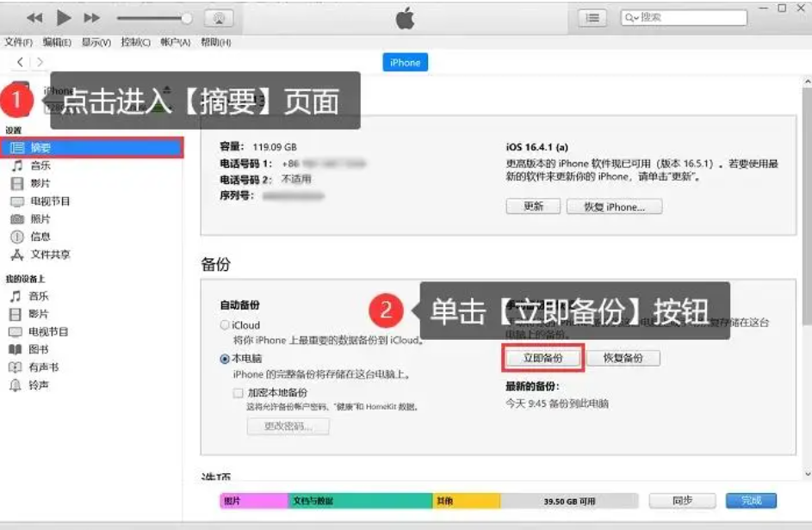The height and width of the screenshot is (530, 812).
Task: Select the iCloud backup radio button
Action: 225,325
